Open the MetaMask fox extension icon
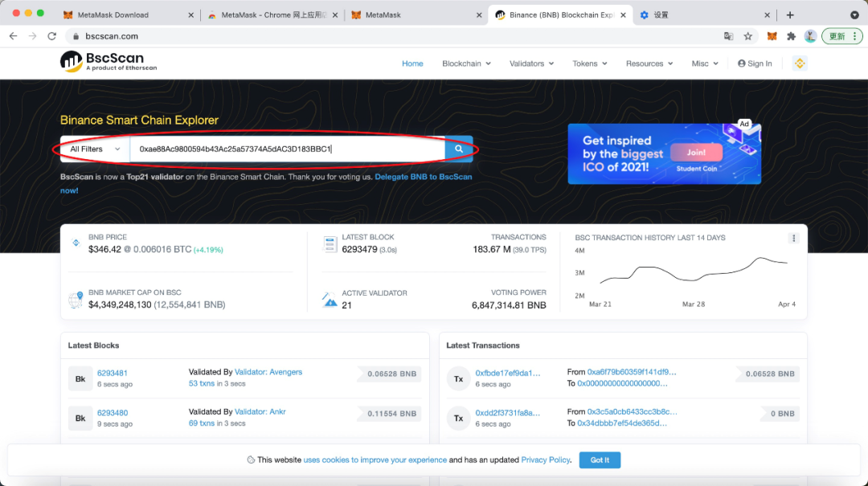Screen dimensions: 868x486 772,36
